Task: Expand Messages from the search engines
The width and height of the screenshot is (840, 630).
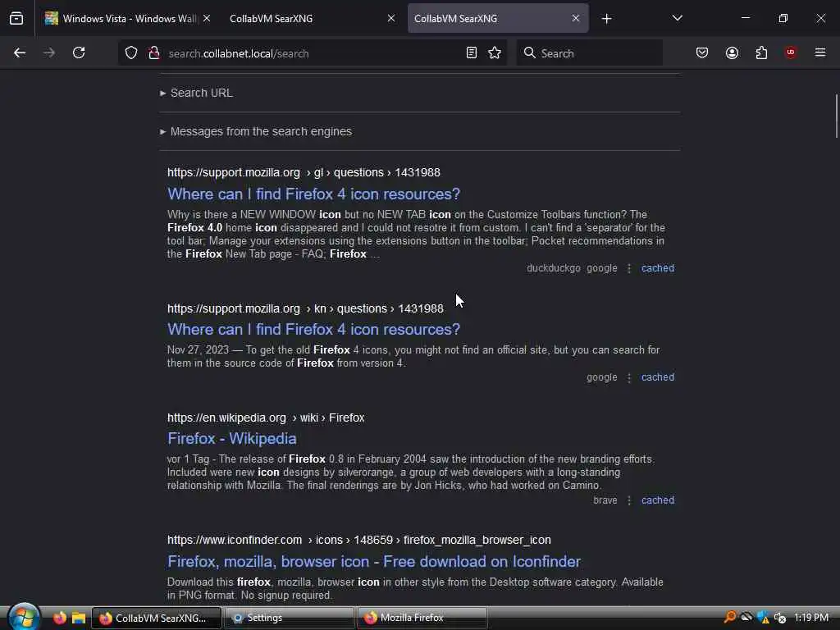Action: click(x=256, y=132)
